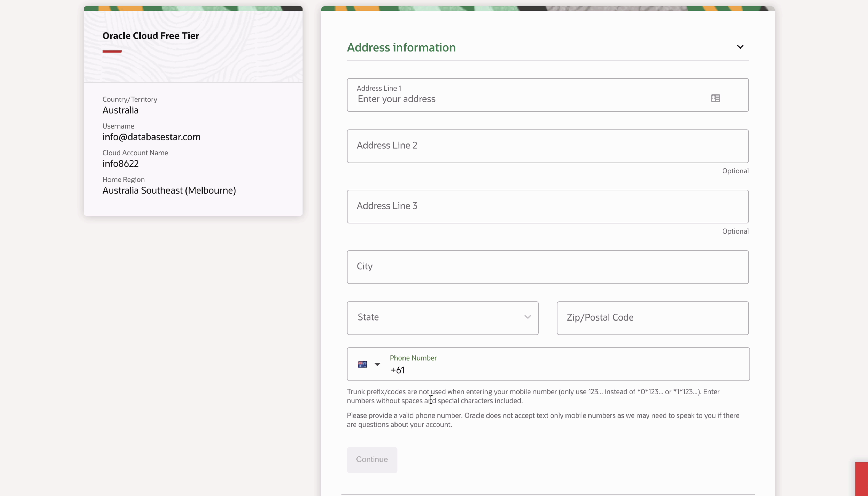This screenshot has width=868, height=496.
Task: Click the info@databasestar.com username text
Action: click(151, 137)
